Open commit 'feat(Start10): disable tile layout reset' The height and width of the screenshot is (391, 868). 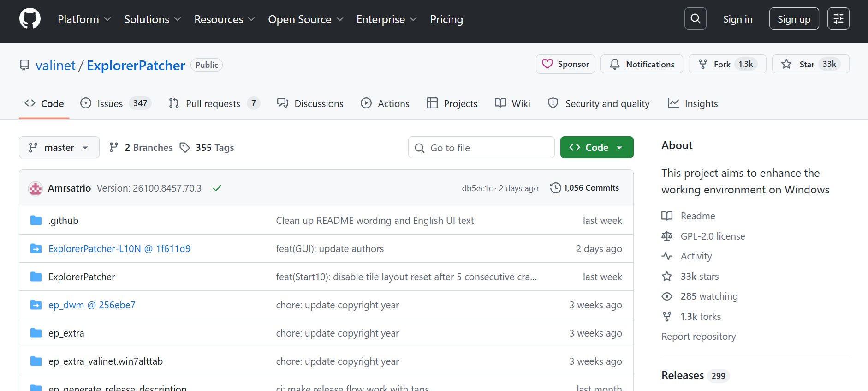406,277
